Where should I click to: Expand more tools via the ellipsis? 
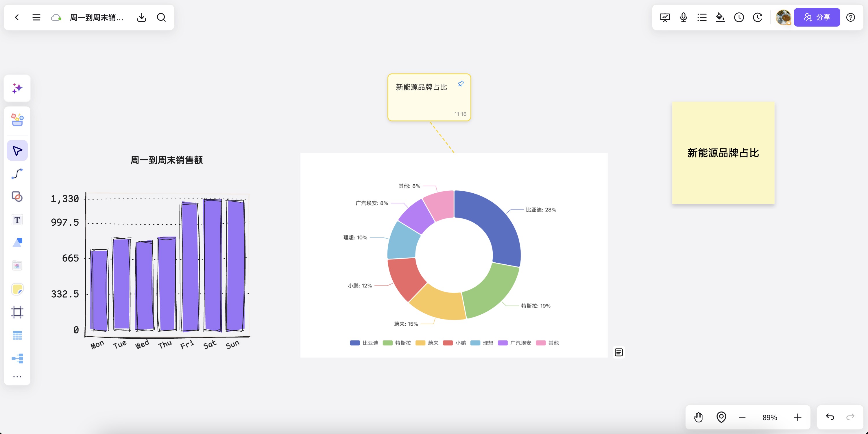17,377
